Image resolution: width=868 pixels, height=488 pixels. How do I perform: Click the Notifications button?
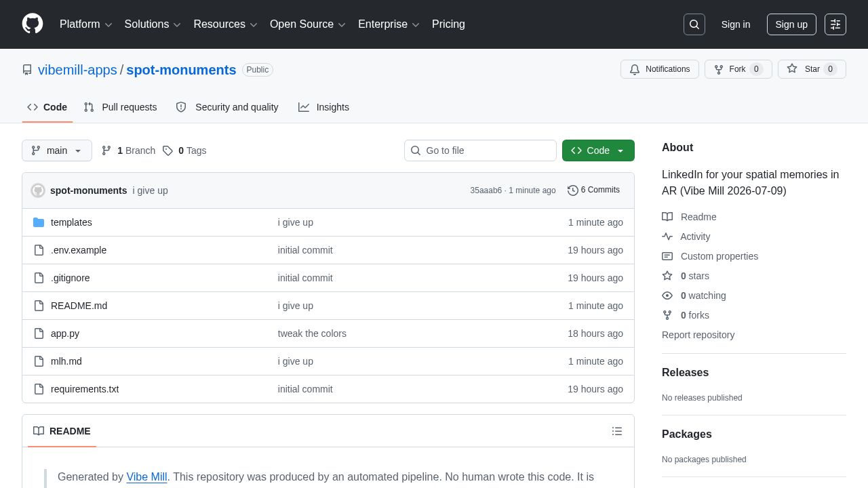(x=660, y=69)
